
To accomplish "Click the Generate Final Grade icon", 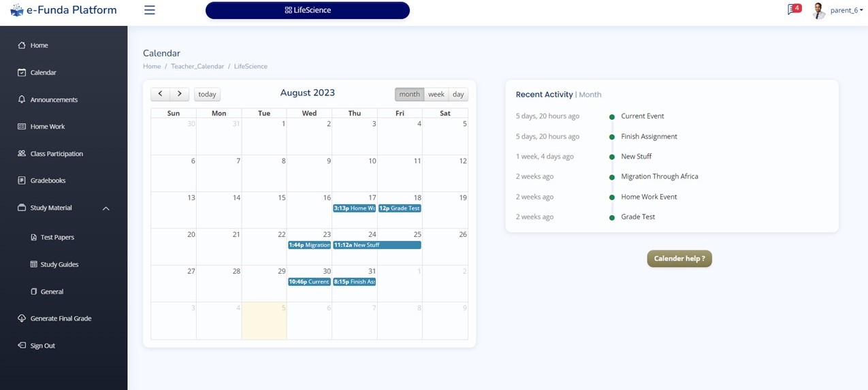I will (x=22, y=319).
